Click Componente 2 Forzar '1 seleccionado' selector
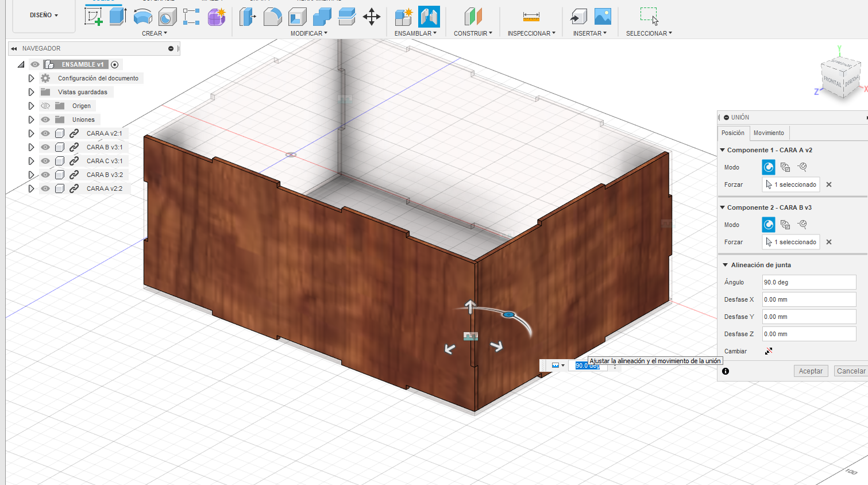This screenshot has width=868, height=485. pyautogui.click(x=791, y=242)
